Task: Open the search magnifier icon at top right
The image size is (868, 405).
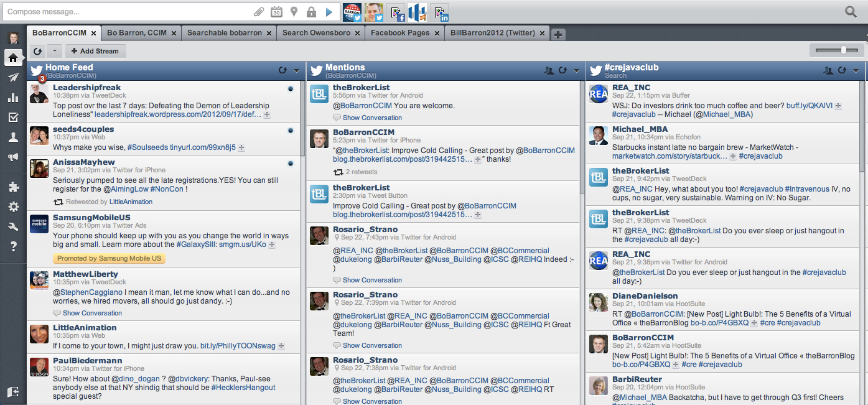Action: pos(851,11)
